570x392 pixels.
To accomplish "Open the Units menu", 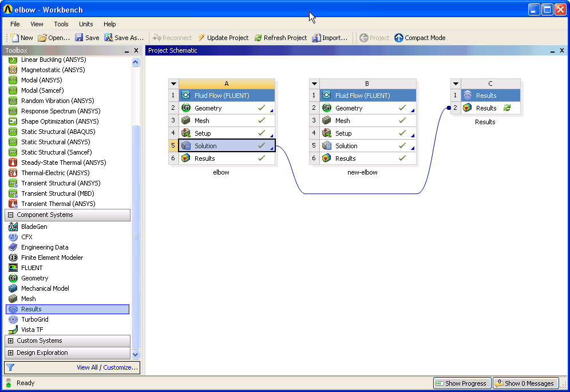I will point(86,24).
